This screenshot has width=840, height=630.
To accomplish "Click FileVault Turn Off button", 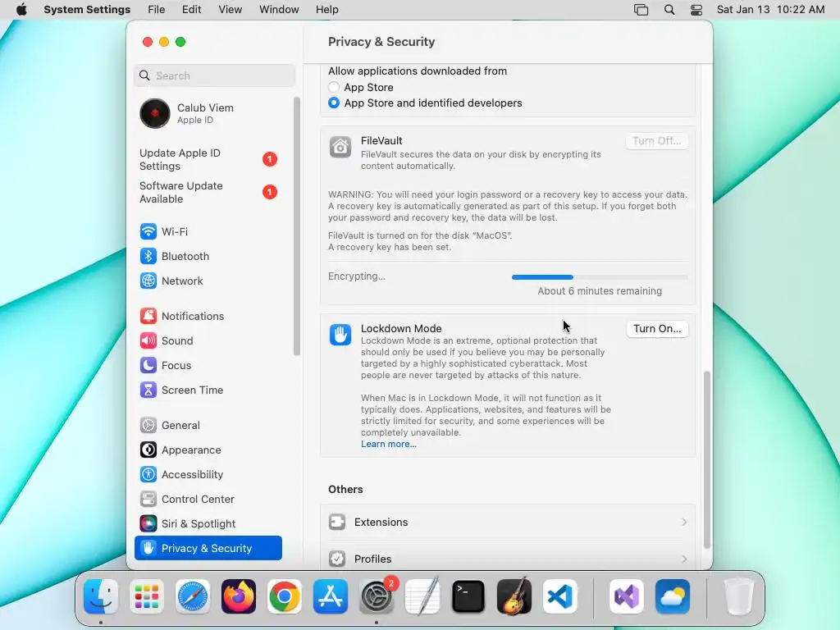I will click(657, 141).
